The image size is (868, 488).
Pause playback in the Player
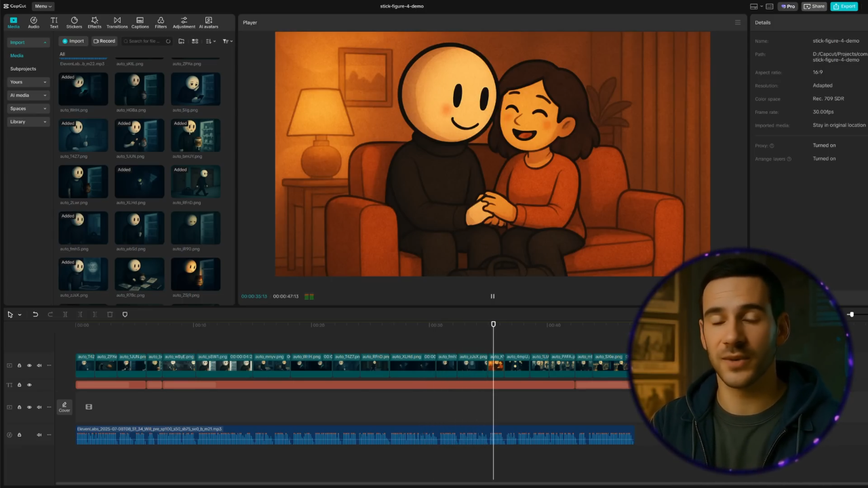coord(492,296)
